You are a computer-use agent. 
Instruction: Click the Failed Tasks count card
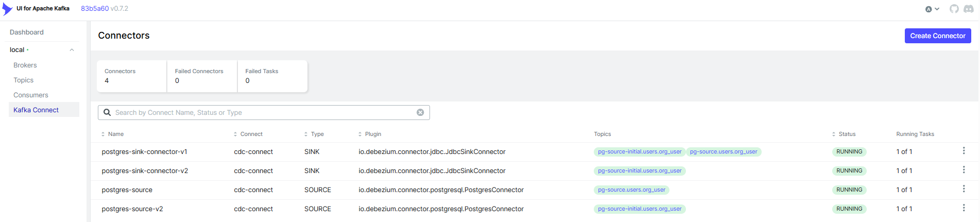click(272, 76)
